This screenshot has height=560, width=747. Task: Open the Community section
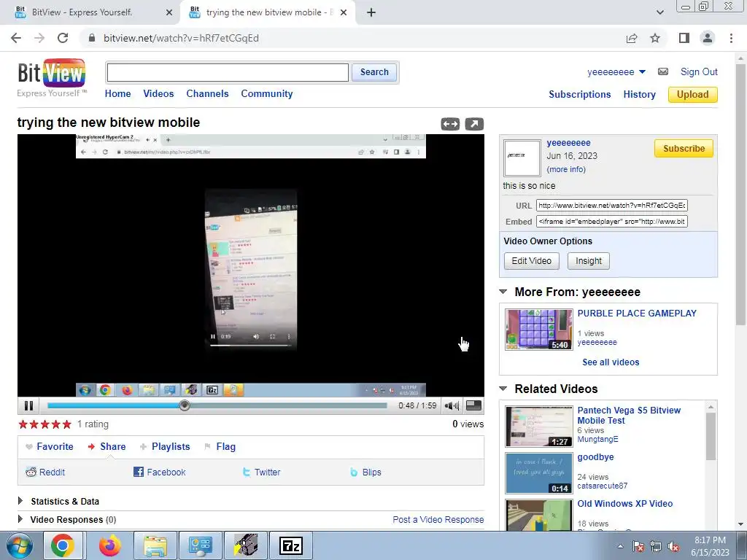[x=267, y=94]
